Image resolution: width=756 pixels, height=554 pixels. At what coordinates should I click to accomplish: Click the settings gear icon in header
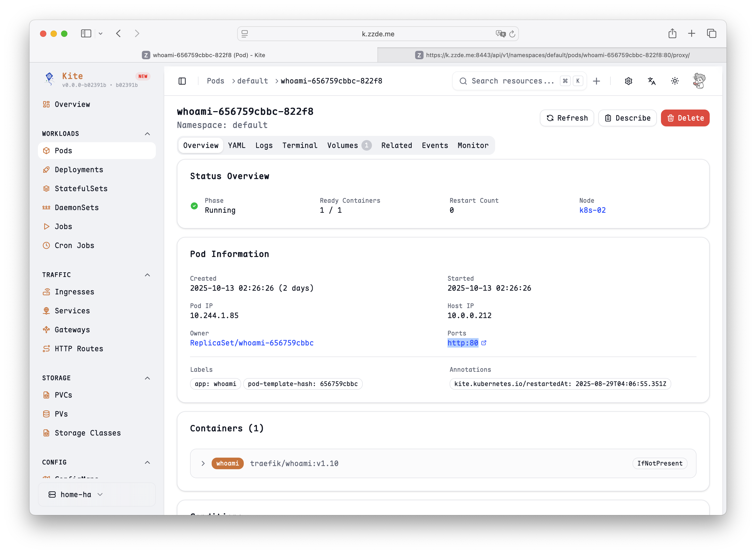(x=628, y=81)
